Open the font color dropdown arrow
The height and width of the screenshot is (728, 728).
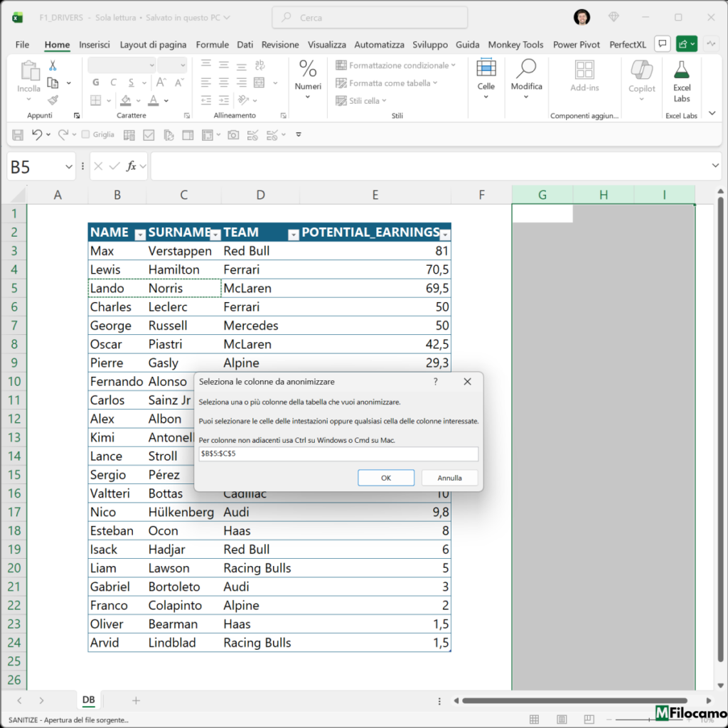pos(166,101)
